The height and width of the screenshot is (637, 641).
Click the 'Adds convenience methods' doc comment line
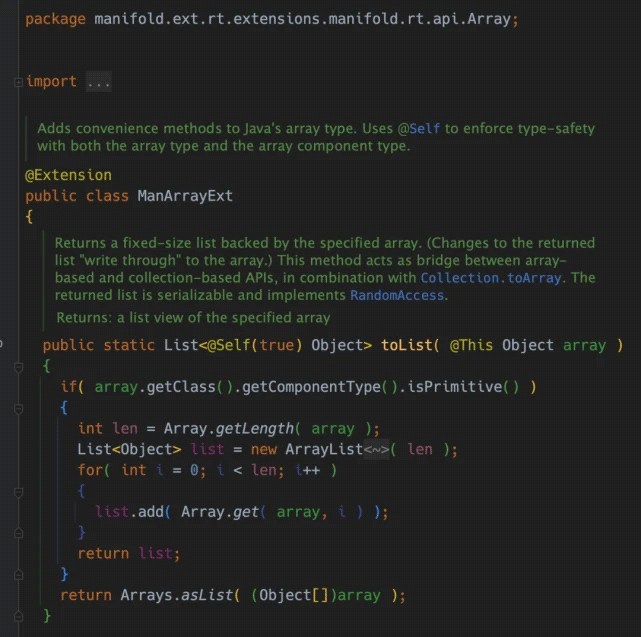316,129
